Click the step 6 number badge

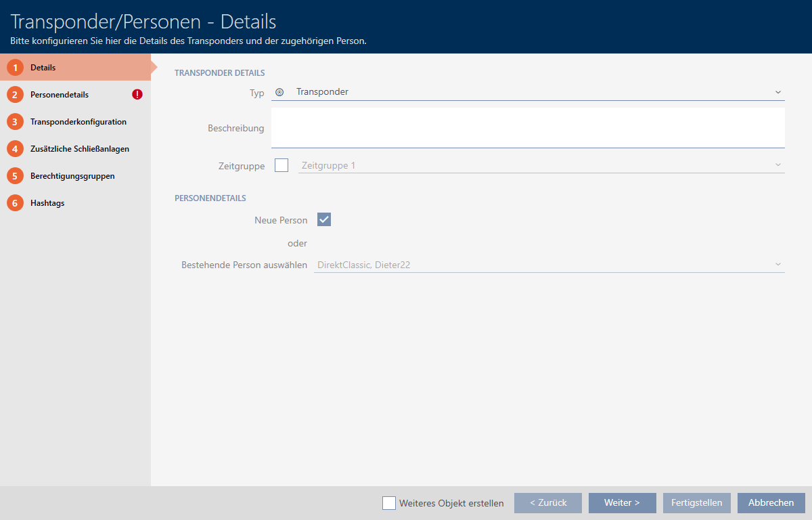(x=15, y=203)
